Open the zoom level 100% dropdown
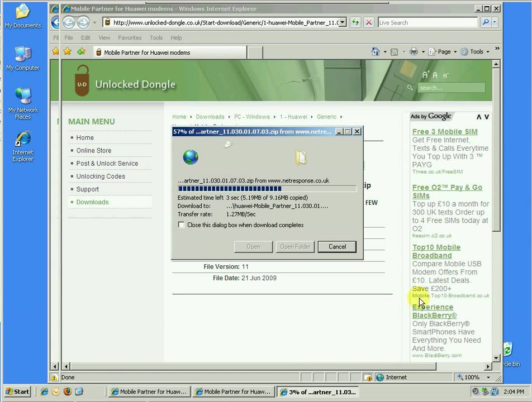The height and width of the screenshot is (402, 532). click(488, 377)
